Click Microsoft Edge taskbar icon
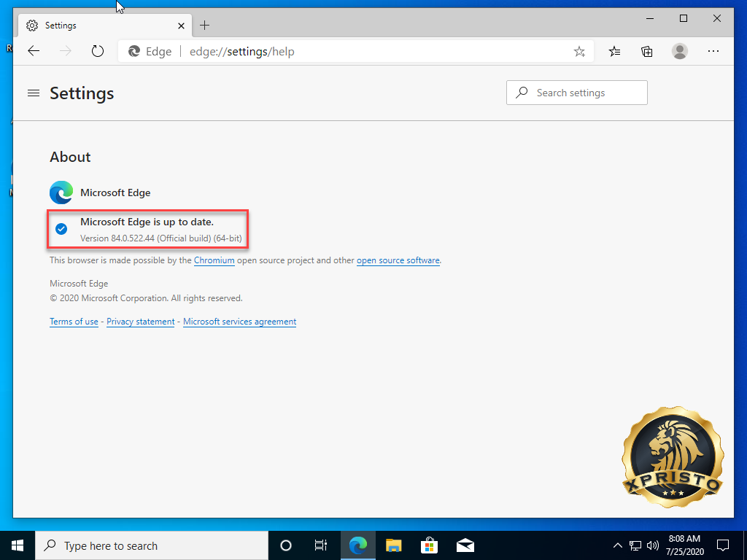This screenshot has height=560, width=747. 357,545
